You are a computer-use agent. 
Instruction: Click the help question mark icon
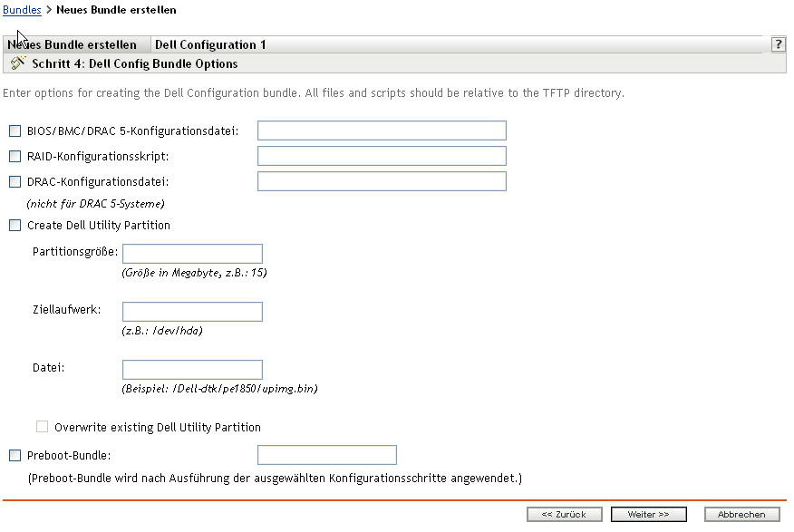778,44
